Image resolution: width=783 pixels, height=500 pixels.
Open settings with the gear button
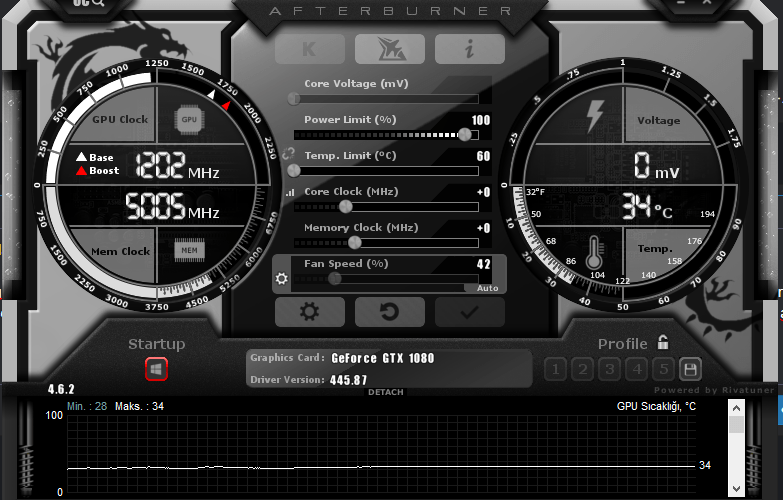310,312
